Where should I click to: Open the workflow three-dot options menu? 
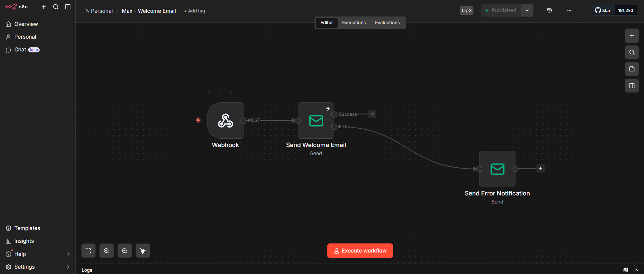point(569,10)
